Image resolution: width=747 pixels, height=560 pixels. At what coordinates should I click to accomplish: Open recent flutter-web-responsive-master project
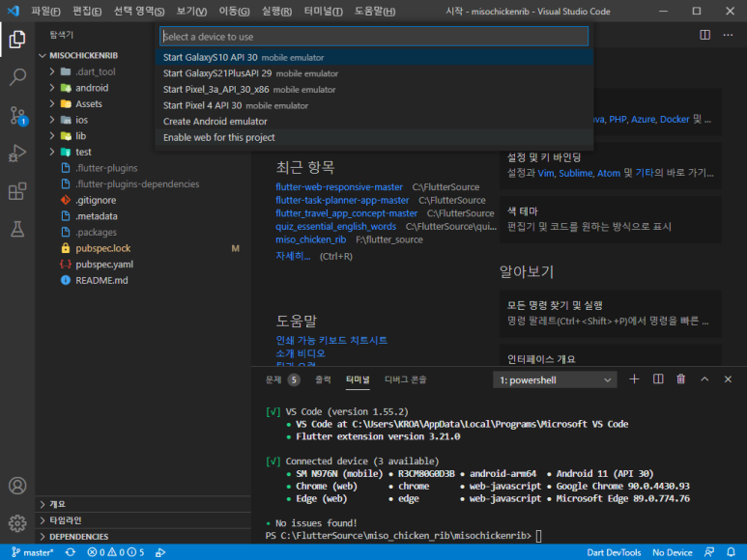pos(339,187)
